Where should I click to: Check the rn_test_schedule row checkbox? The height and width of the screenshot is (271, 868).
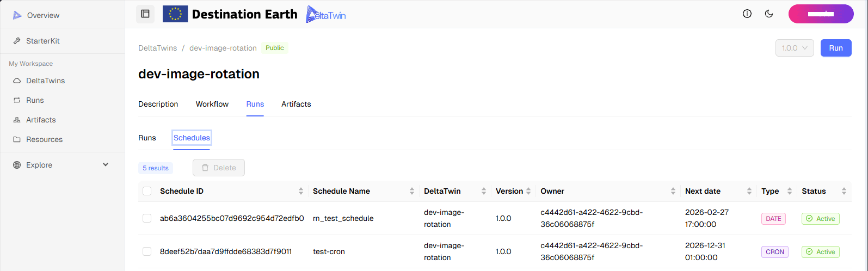[x=147, y=218]
